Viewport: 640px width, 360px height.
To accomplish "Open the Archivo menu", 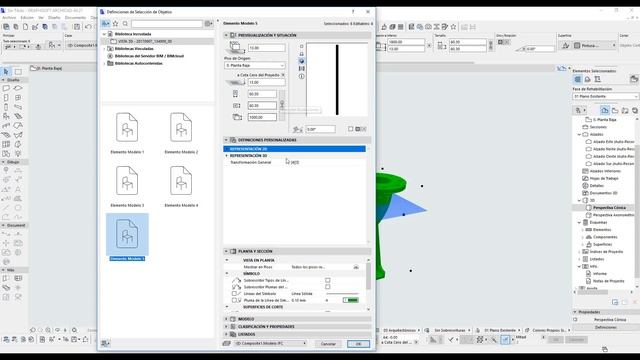I will [9, 18].
